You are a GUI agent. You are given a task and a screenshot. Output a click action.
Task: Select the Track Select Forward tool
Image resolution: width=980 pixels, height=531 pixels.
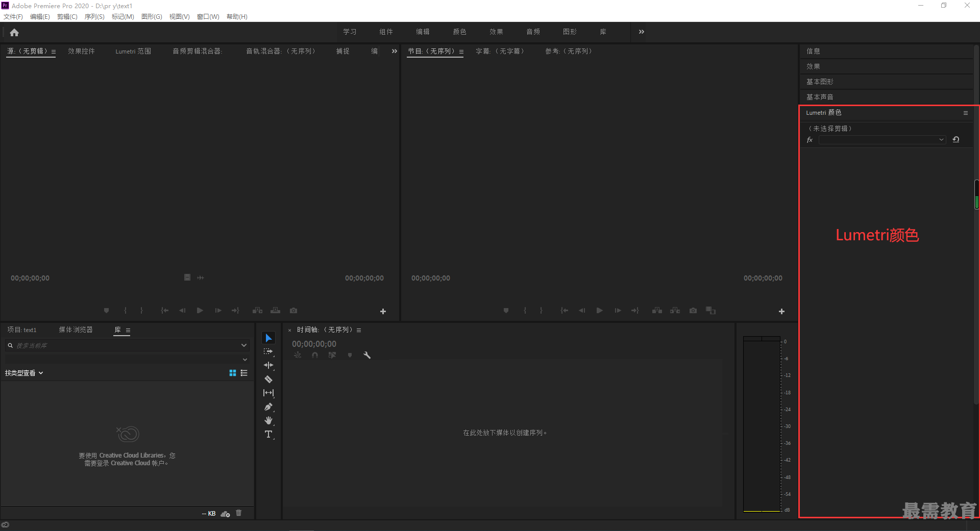[x=268, y=351]
